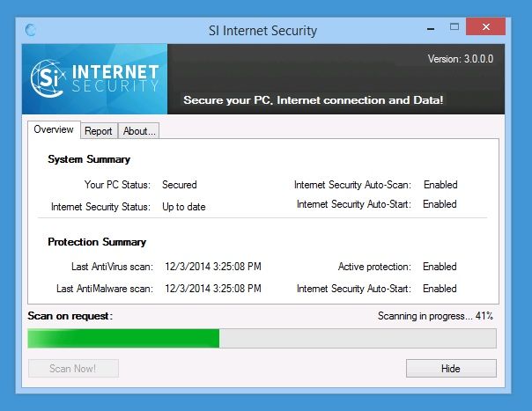Screen dimensions: 532x411
Task: Click the Up to date status value
Action: click(x=183, y=207)
